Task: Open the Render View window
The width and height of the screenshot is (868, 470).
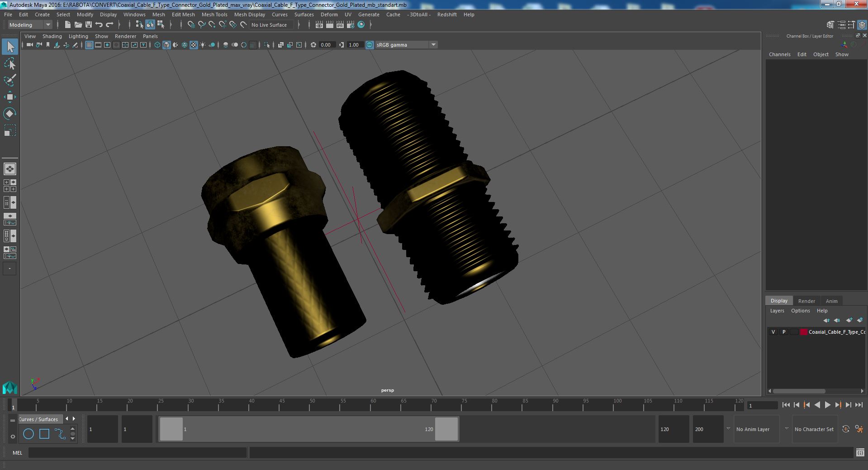Action: (319, 25)
